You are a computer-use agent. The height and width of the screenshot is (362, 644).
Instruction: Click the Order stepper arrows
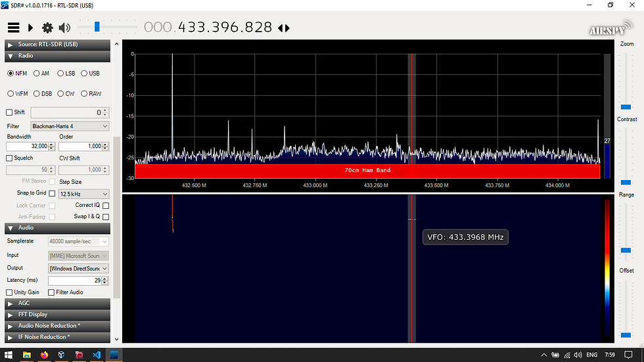106,146
